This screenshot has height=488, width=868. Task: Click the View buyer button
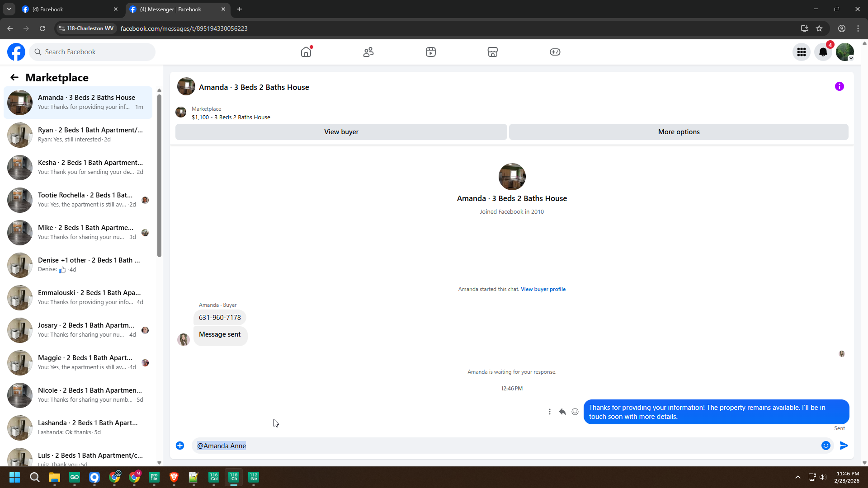(341, 132)
